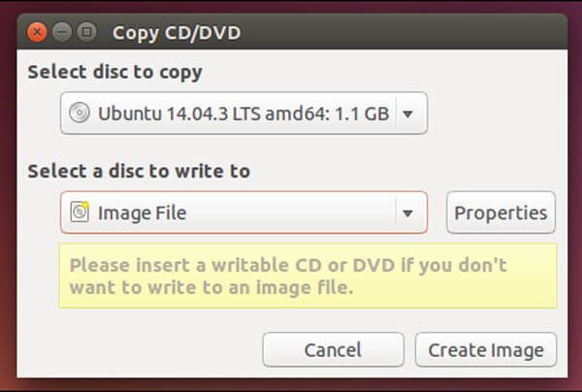Click the disc icon in source dropdown
The width and height of the screenshot is (582, 392).
(x=80, y=114)
